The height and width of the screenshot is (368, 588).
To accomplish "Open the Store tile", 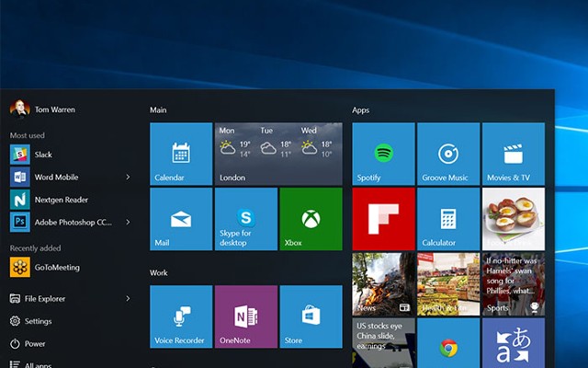I will coord(311,316).
